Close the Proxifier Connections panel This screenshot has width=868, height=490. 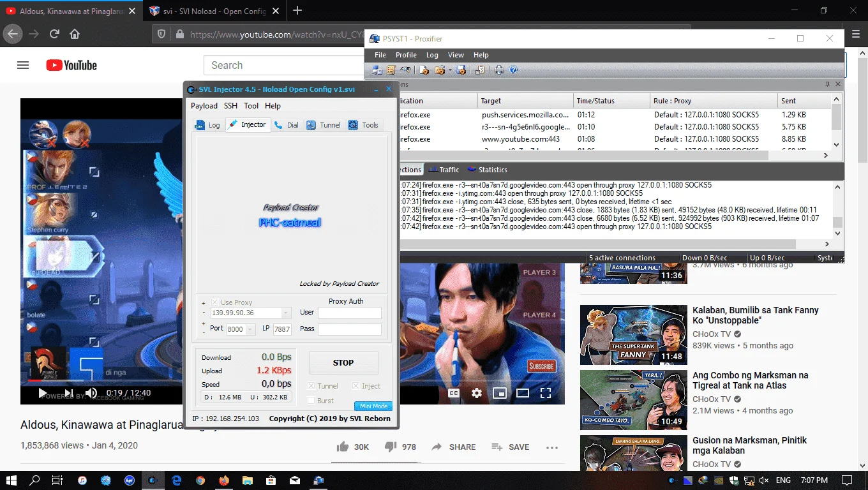pyautogui.click(x=838, y=84)
